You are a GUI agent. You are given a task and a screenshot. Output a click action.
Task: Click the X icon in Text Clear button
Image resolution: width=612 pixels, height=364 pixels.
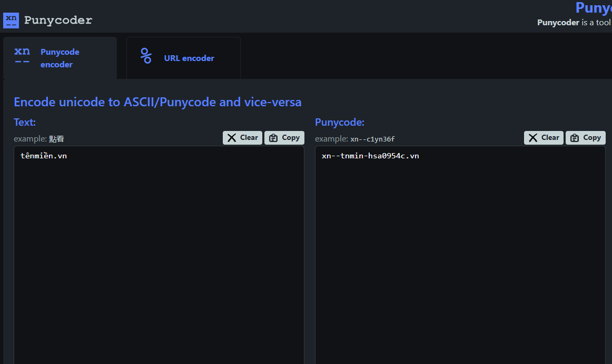click(232, 138)
